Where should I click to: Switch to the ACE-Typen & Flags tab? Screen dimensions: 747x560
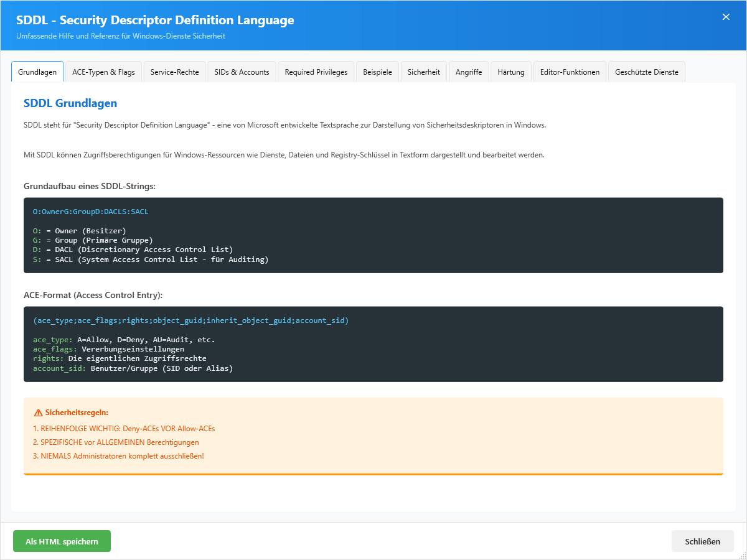[x=103, y=72]
